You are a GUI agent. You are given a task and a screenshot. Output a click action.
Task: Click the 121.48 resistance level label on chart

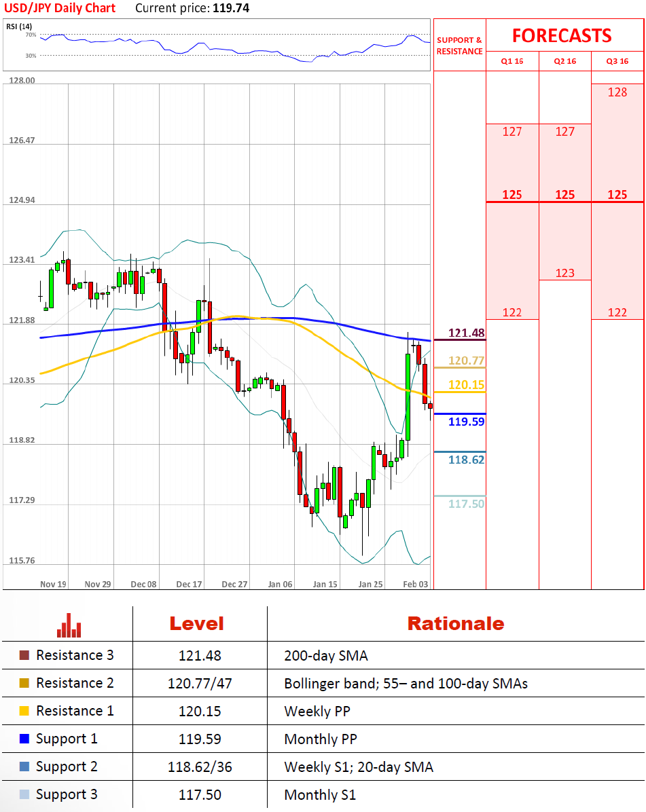(x=466, y=333)
